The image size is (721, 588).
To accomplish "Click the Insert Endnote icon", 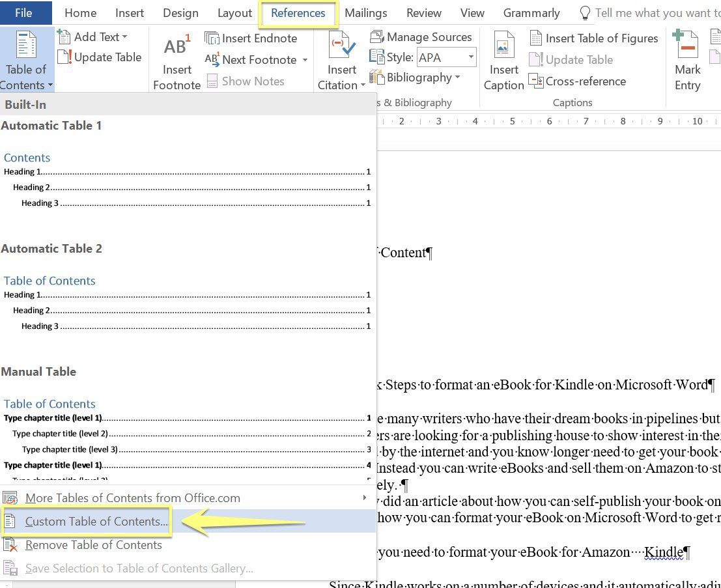I will tap(212, 38).
